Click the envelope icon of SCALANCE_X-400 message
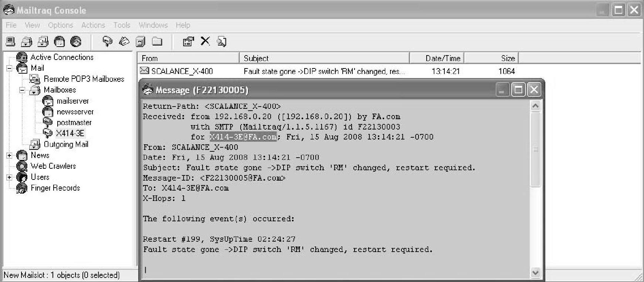This screenshot has width=644, height=282. (145, 71)
